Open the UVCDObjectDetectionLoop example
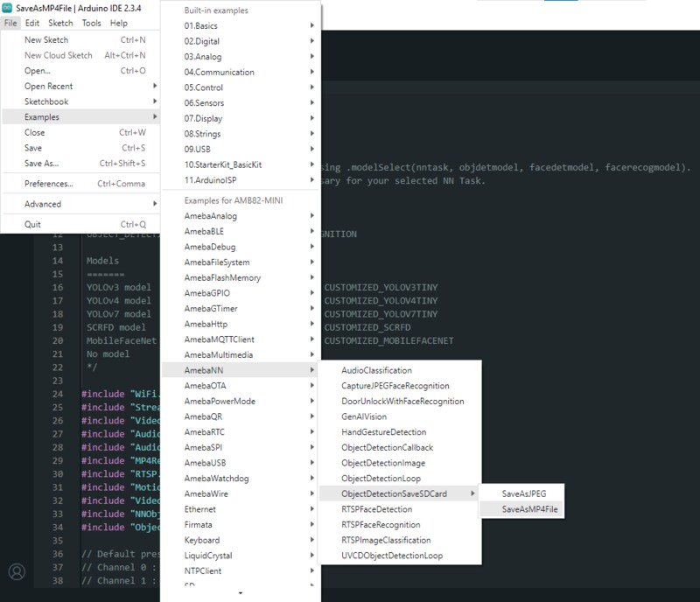This screenshot has height=602, width=700. point(400,556)
